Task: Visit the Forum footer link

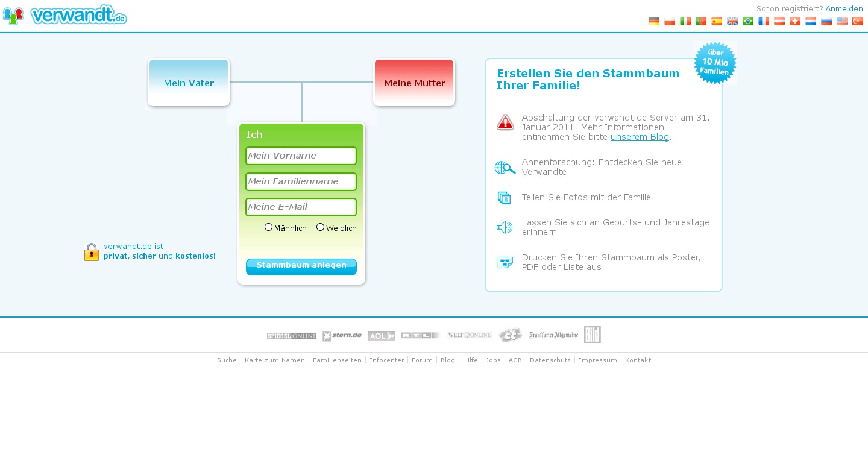Action: pyautogui.click(x=422, y=360)
